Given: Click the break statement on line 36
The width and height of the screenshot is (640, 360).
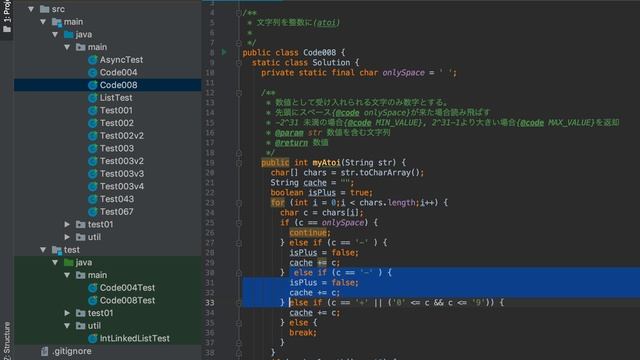Looking at the screenshot, I should point(302,333).
